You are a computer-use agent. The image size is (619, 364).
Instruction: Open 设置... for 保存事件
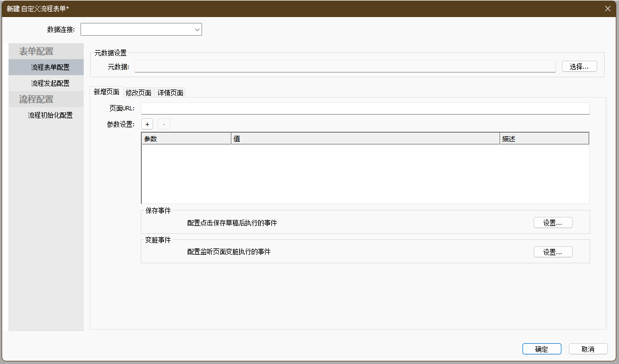pyautogui.click(x=553, y=223)
